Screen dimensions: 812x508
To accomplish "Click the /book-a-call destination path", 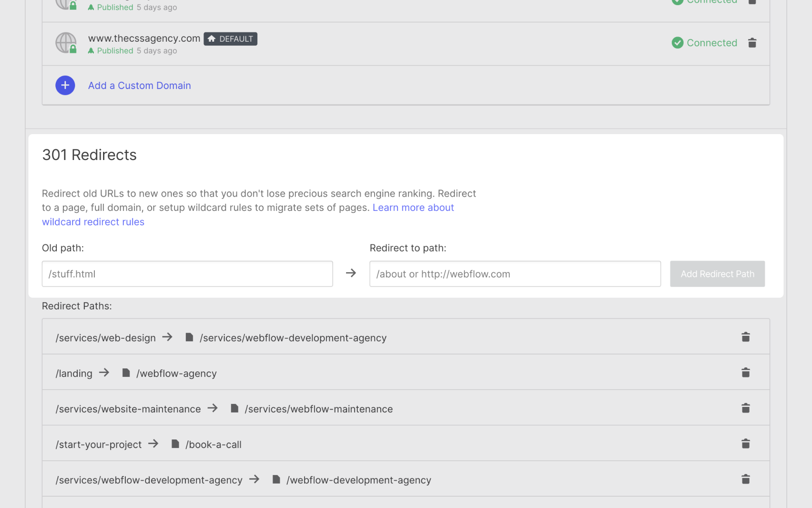I will (x=213, y=445).
